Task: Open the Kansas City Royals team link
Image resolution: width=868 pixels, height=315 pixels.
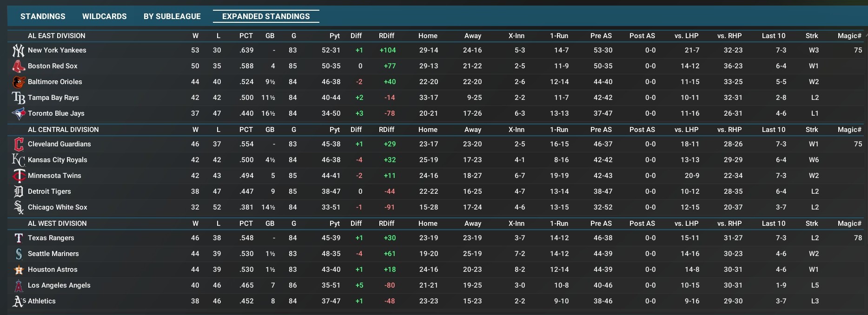Action: point(57,160)
